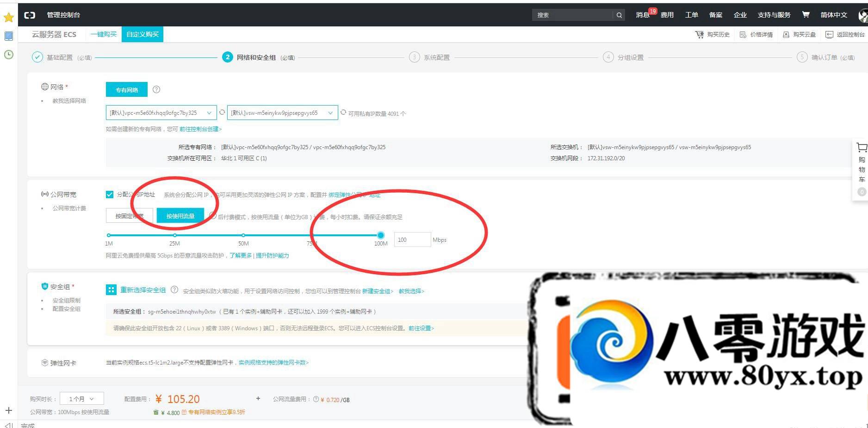
Task: Open the 购买时长 duration dropdown
Action: (x=81, y=399)
